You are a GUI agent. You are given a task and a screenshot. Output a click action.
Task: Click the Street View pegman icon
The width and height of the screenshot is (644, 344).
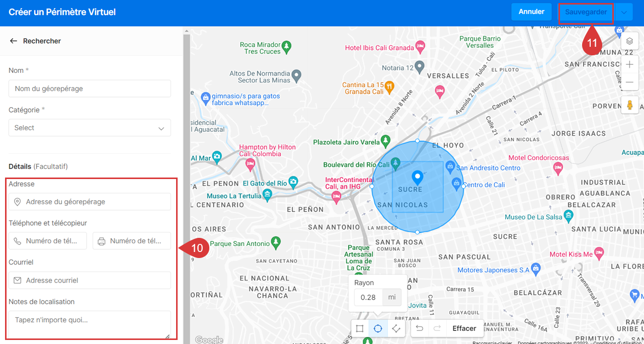point(629,105)
